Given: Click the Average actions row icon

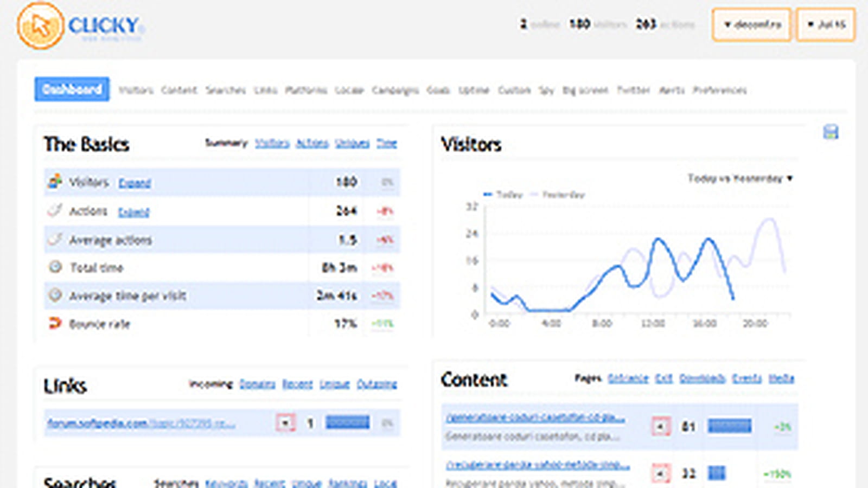Looking at the screenshot, I should click(x=54, y=239).
